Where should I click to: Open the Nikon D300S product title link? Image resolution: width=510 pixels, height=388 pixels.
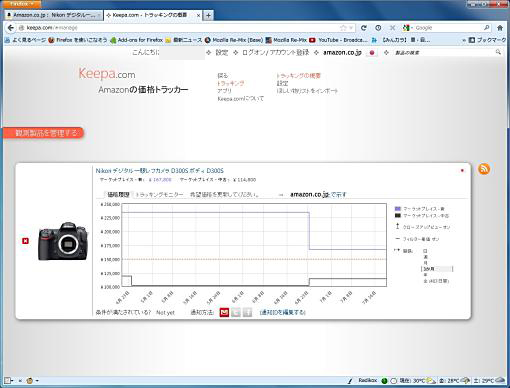pos(159,171)
